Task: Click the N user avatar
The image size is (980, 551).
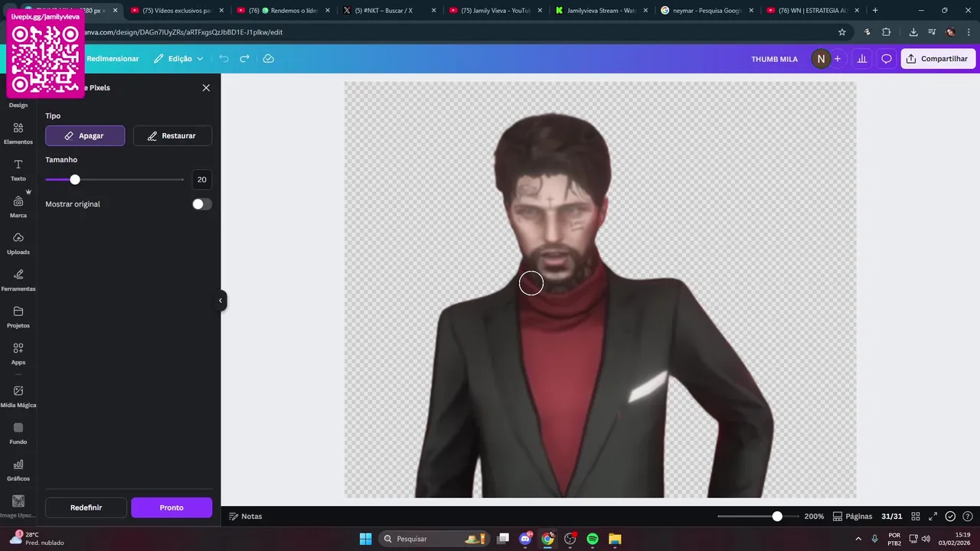Action: [x=821, y=59]
